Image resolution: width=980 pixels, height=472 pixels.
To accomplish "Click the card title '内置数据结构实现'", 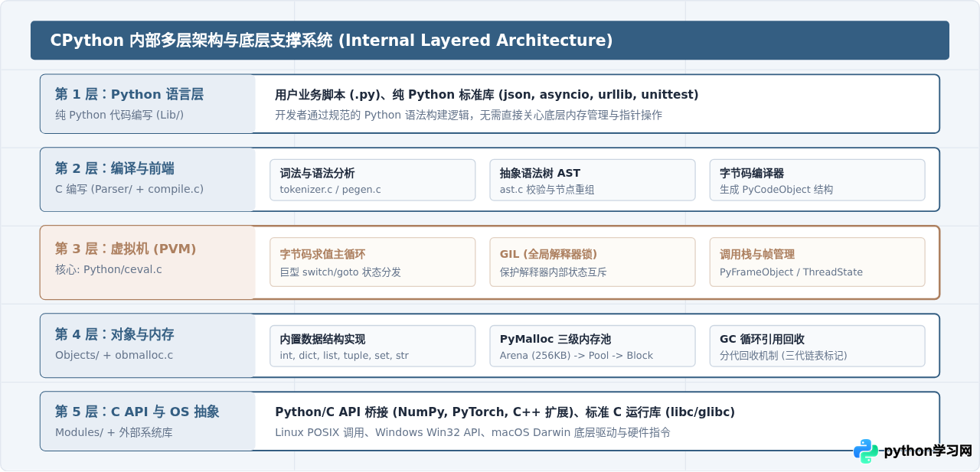I will (x=322, y=340).
